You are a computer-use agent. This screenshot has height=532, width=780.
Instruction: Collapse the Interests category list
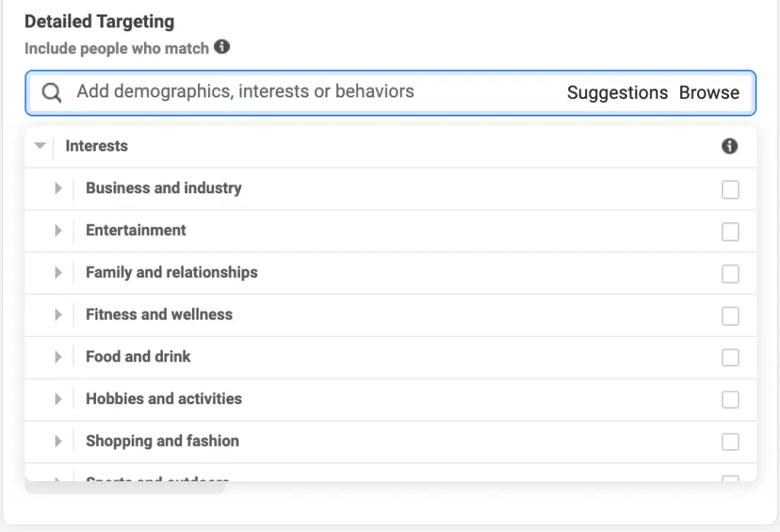tap(39, 145)
